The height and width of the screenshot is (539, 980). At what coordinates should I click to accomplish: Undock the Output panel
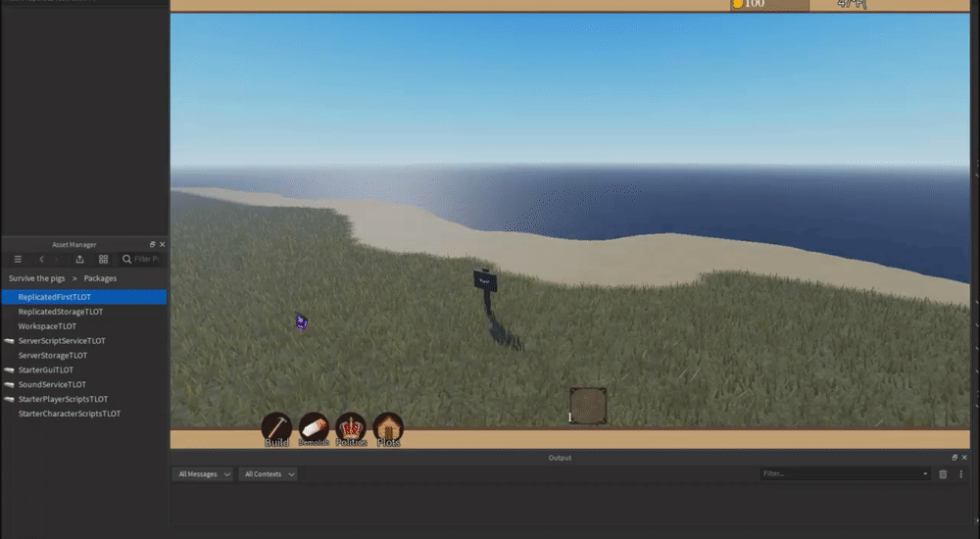click(955, 458)
